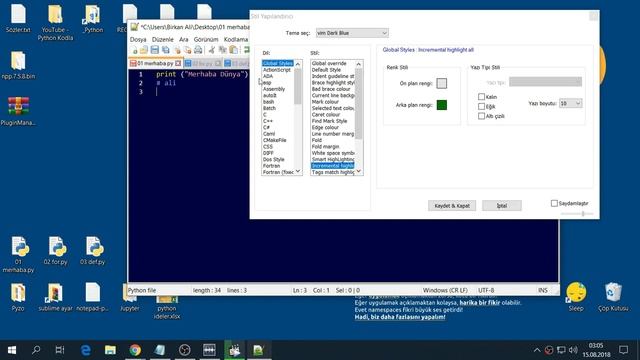The image size is (640, 360).
Task: Open the Düzenle menu
Action: click(162, 39)
